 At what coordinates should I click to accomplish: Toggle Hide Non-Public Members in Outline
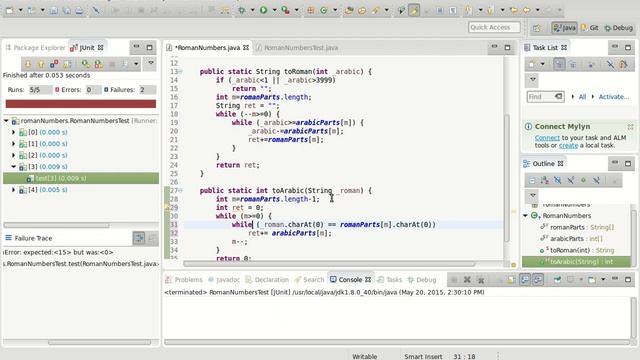[x=584, y=180]
